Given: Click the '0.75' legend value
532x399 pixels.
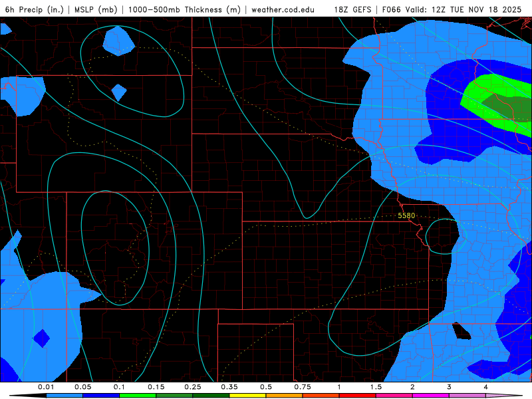Looking at the screenshot, I should point(303,387).
